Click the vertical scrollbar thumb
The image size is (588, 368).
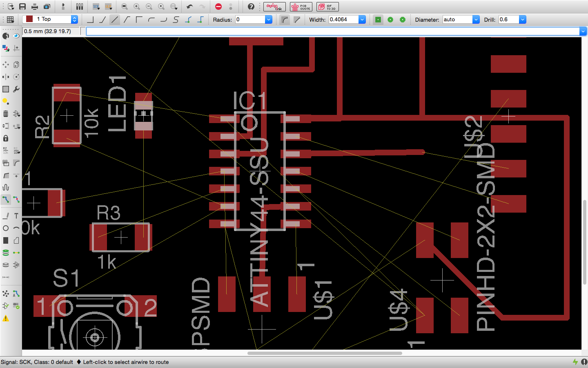(585, 242)
